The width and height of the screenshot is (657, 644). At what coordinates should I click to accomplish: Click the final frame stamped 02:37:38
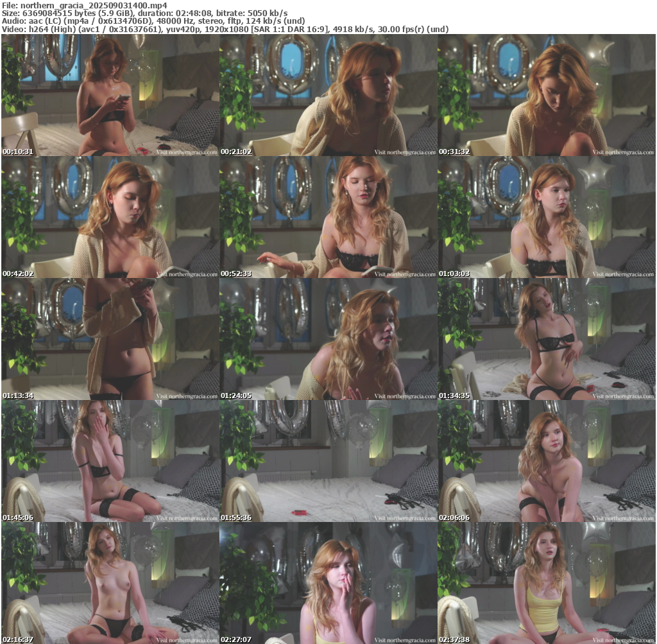coord(547,583)
